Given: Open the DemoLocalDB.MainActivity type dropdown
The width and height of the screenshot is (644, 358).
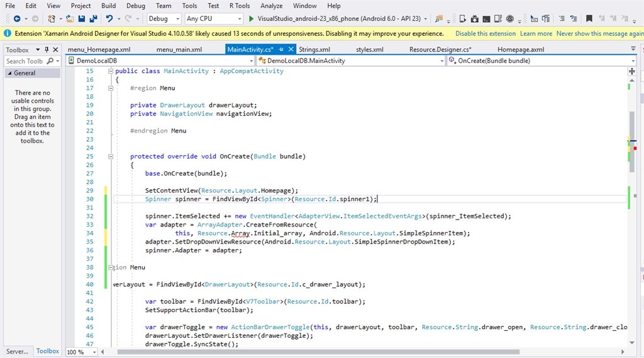Looking at the screenshot, I should (351, 61).
